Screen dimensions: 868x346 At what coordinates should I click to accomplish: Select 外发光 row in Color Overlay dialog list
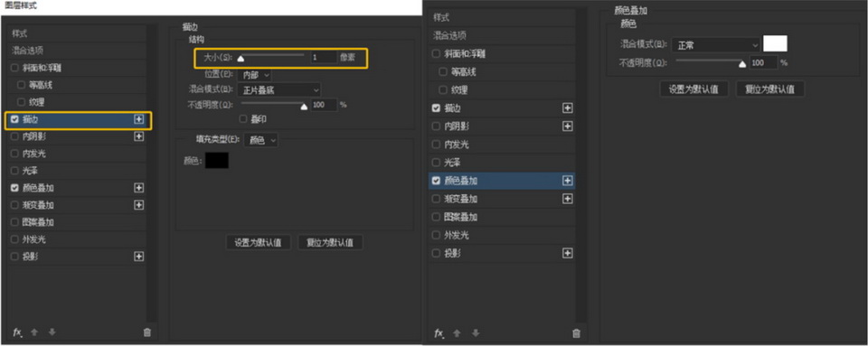pos(503,235)
